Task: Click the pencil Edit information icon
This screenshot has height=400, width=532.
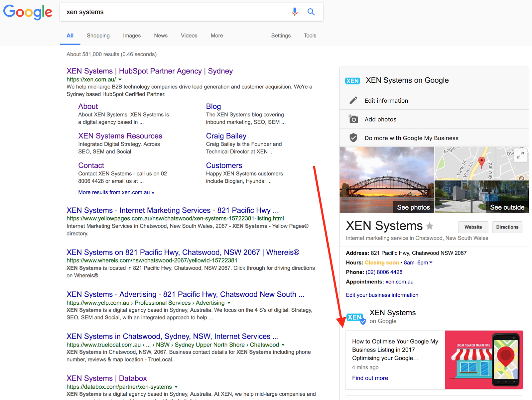Action: 353,100
